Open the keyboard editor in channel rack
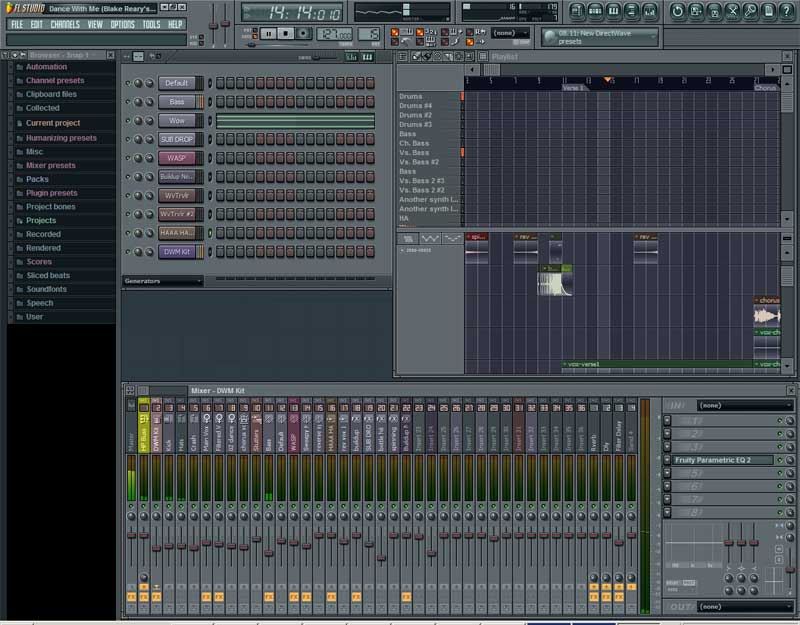Screen dimensions: 800x625 pyautogui.click(x=367, y=57)
